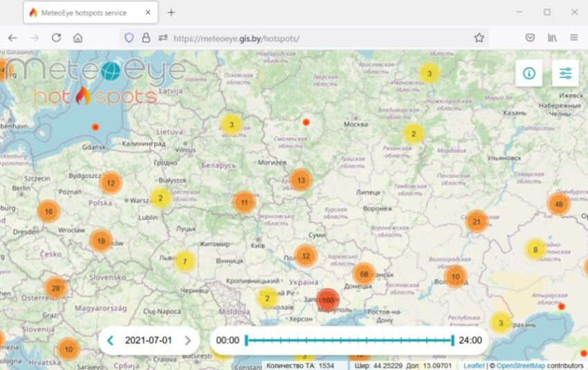The width and height of the screenshot is (588, 370).
Task: Click the orange cluster marked 16
Action: 48,212
